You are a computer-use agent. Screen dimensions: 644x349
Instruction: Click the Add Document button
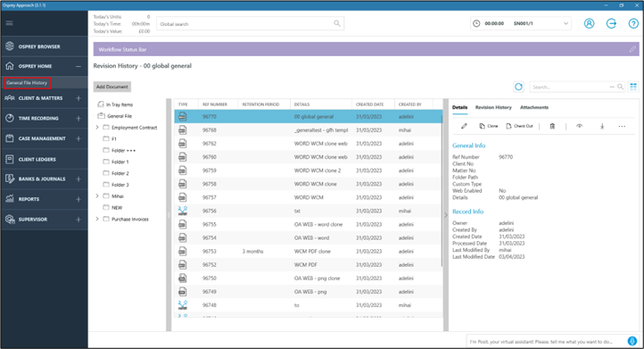[111, 87]
